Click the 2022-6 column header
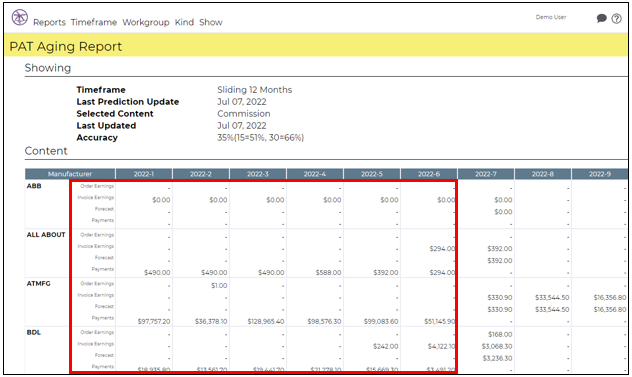The width and height of the screenshot is (632, 377). point(429,174)
